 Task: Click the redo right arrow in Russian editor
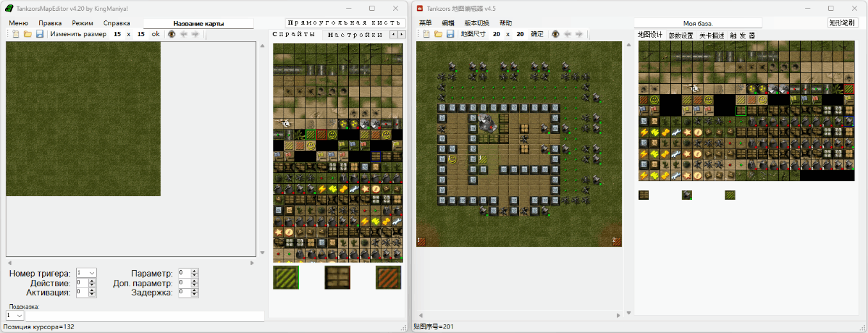195,34
